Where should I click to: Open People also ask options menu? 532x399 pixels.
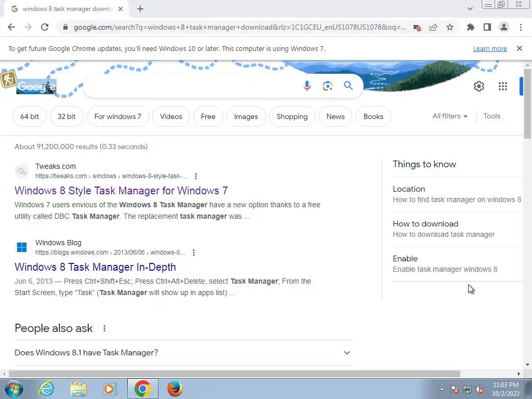click(x=104, y=328)
